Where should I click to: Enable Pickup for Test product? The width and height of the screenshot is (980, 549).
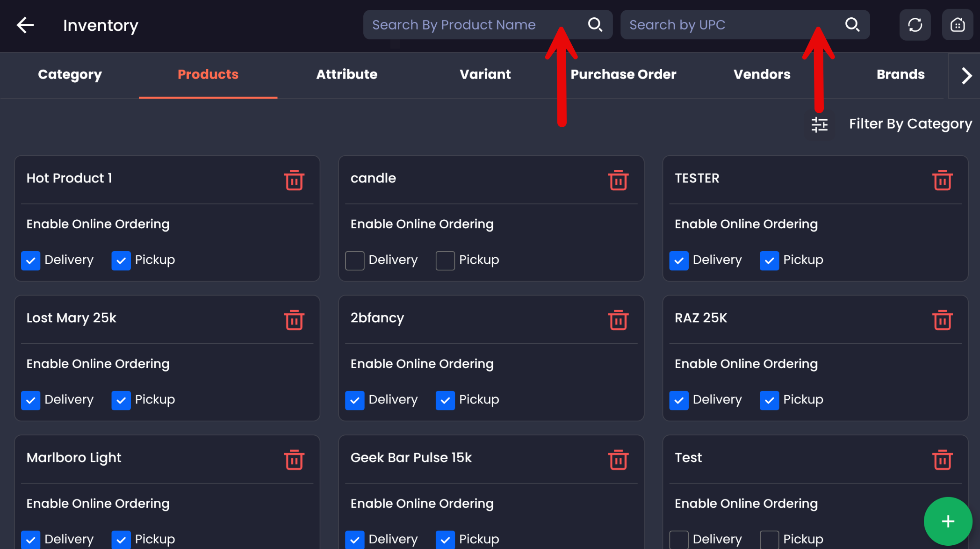tap(769, 540)
